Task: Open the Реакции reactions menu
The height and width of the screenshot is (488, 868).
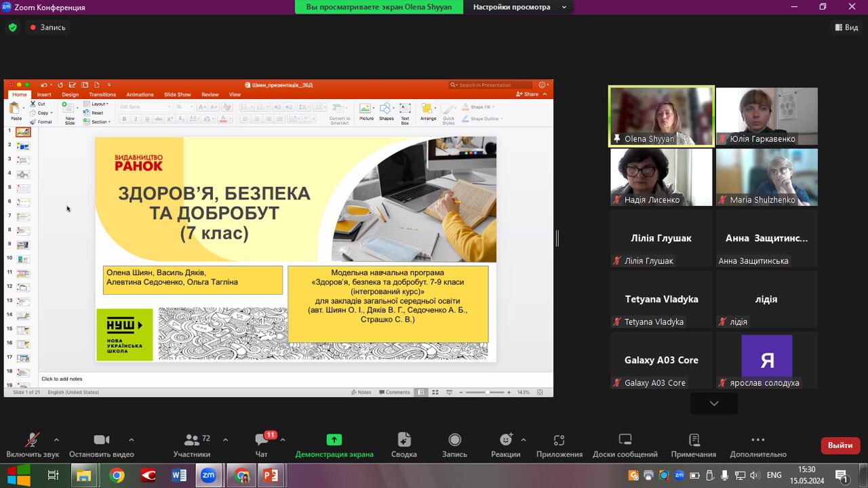Action: [x=506, y=445]
